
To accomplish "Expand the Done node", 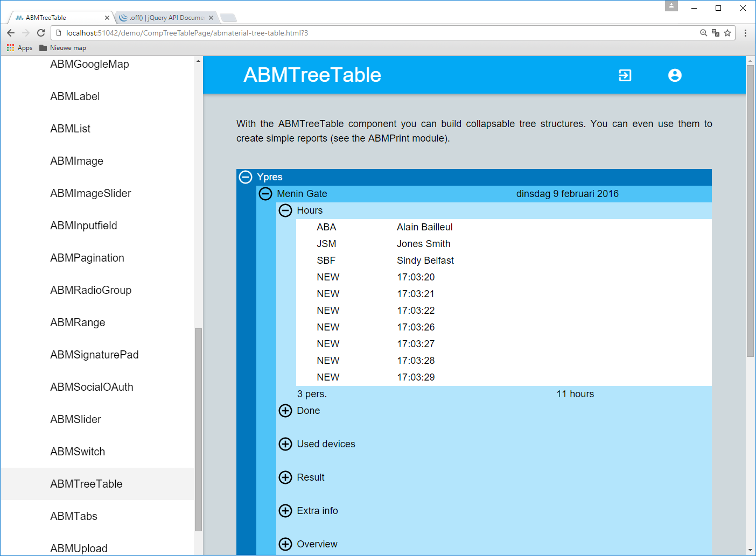I will click(285, 411).
